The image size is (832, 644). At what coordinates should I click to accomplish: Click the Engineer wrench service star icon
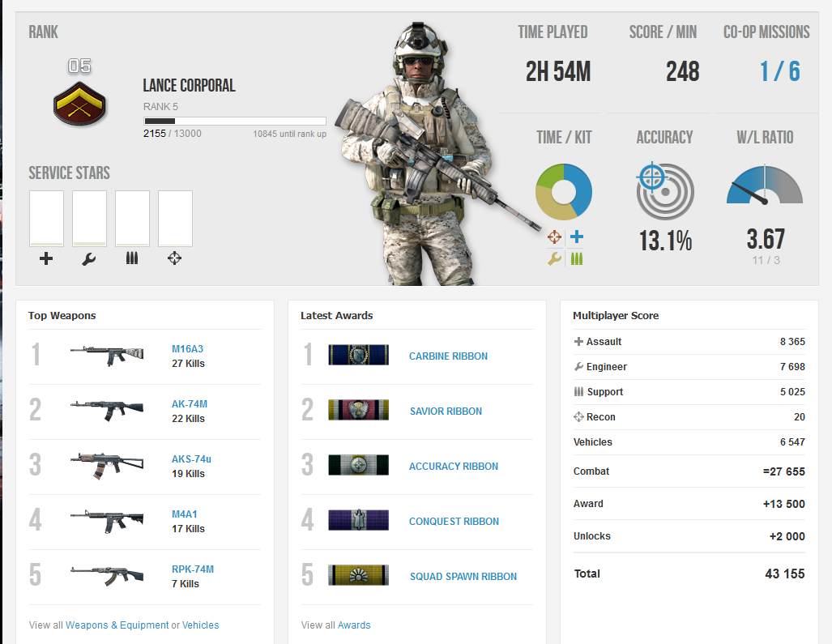tap(88, 258)
